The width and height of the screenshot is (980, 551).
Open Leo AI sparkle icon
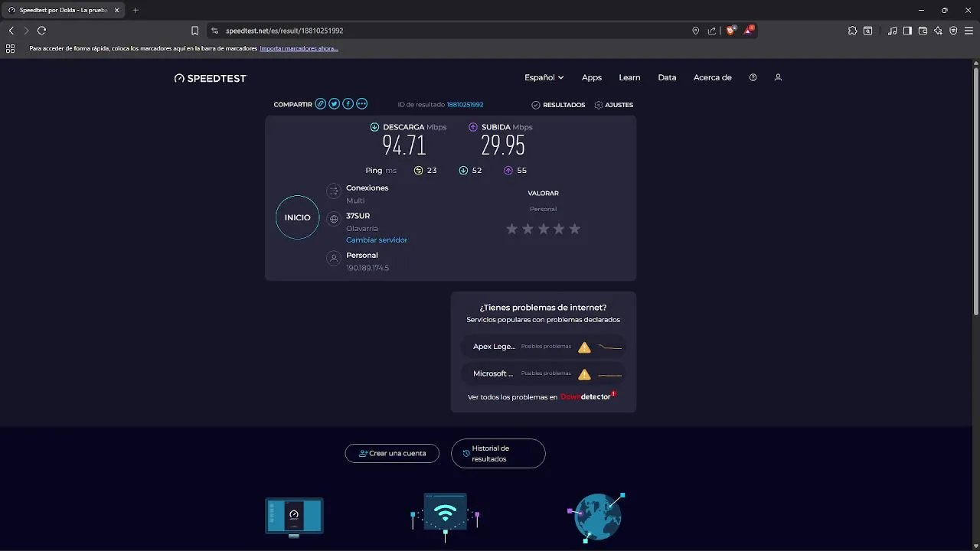[x=938, y=31]
